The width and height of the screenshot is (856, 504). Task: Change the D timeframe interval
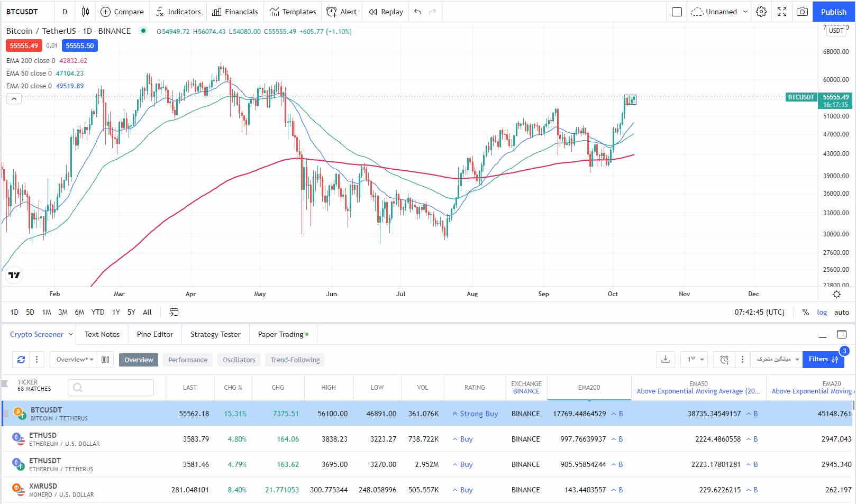[65, 12]
